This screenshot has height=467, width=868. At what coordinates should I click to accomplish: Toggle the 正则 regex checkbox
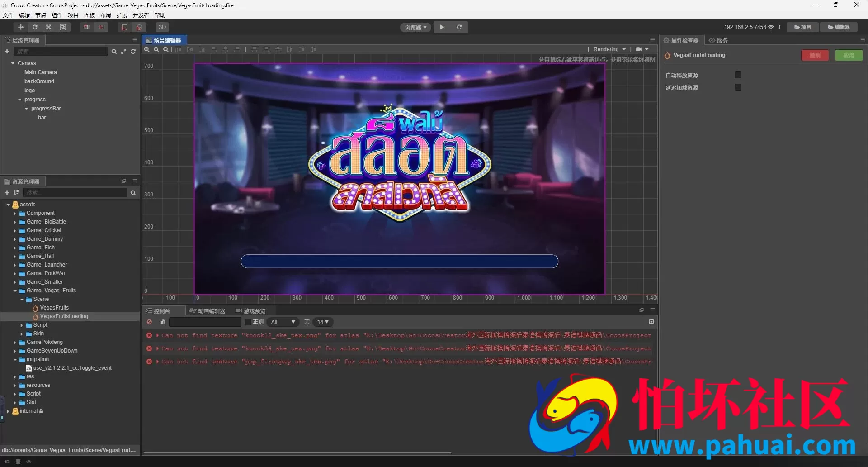tap(248, 322)
